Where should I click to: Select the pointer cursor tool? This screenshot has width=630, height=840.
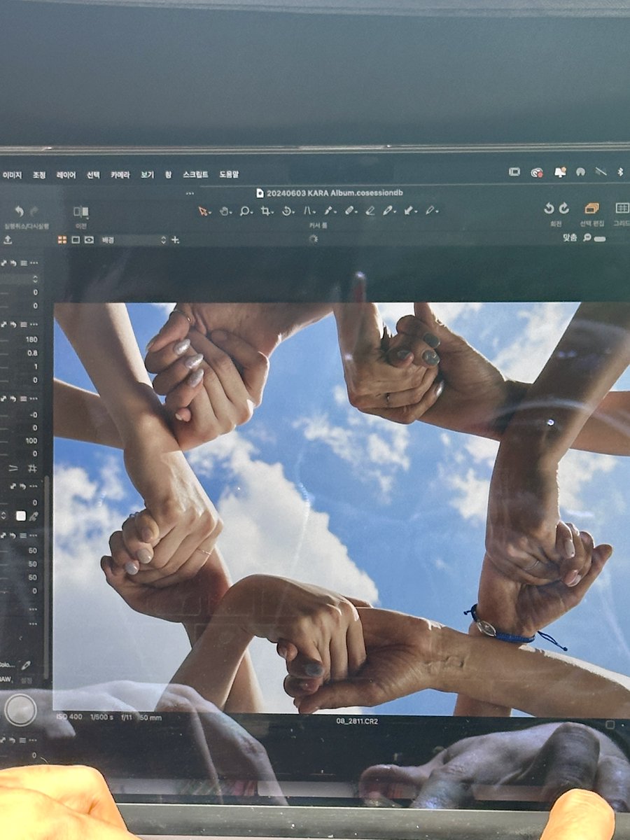pyautogui.click(x=203, y=211)
